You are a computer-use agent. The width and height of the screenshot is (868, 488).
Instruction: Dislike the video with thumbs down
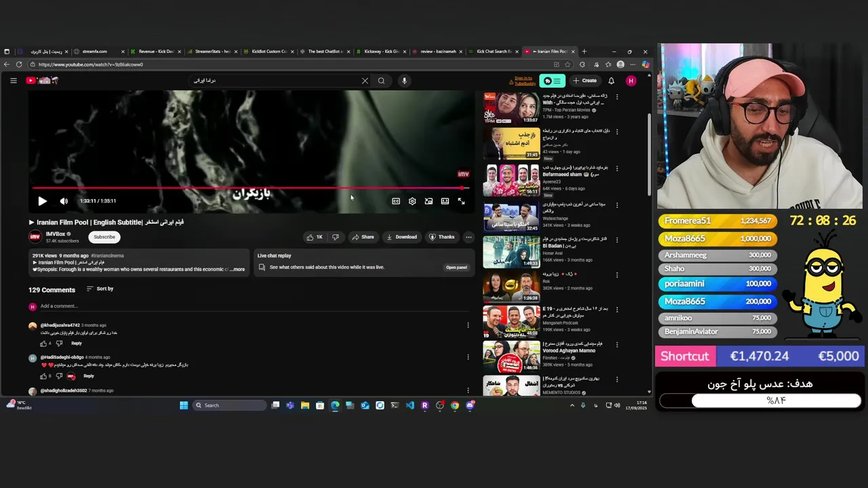[x=336, y=237]
